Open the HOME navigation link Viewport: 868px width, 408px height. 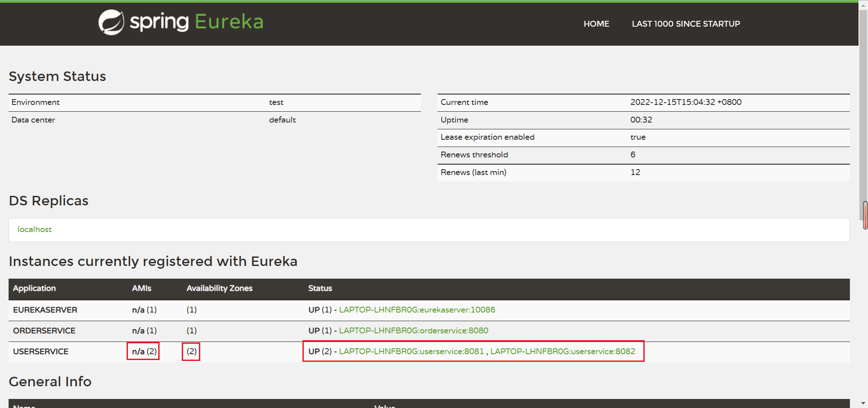pyautogui.click(x=596, y=24)
